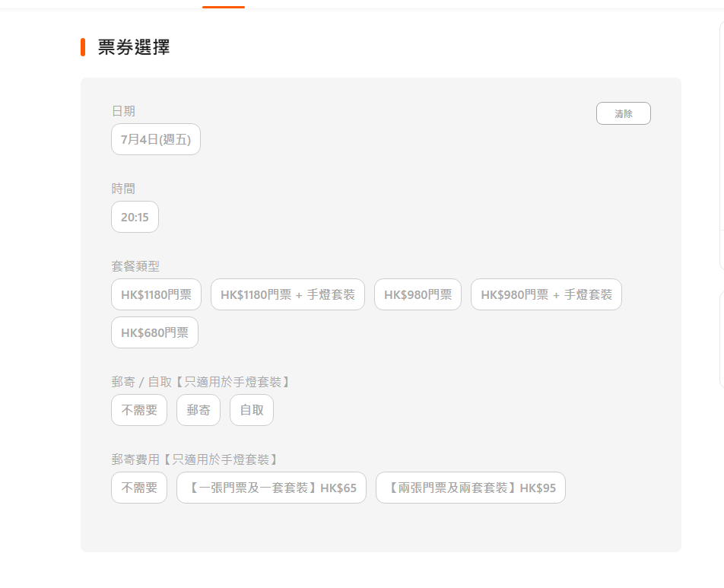Select the HK$680門票 ticket option
The image size is (724, 588).
(154, 332)
